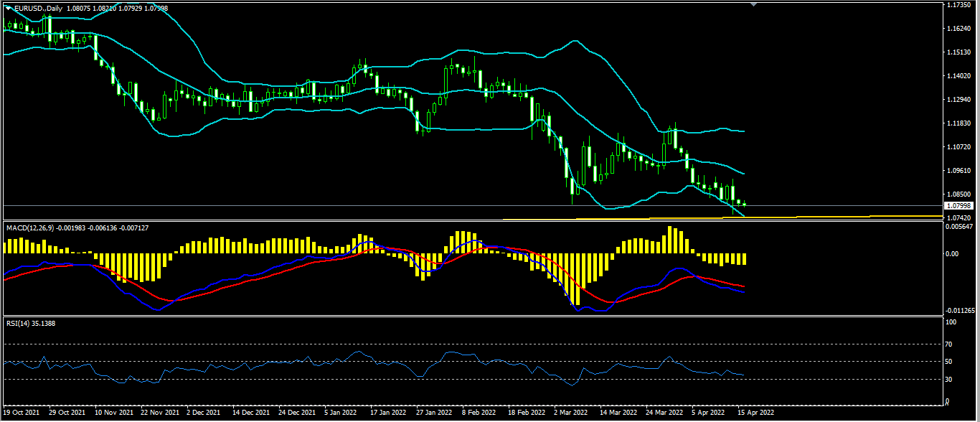Click the MACD 0.00 scale label
This screenshot has height=422, width=980.
click(953, 254)
